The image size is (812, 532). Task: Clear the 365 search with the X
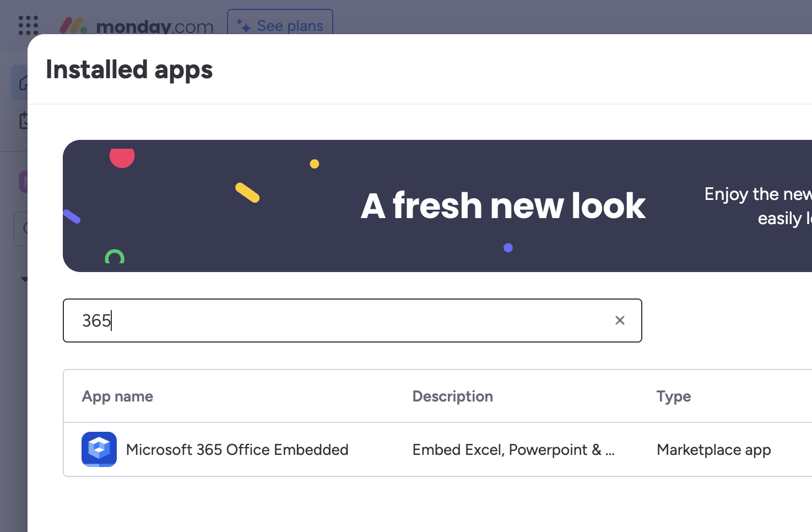[620, 320]
